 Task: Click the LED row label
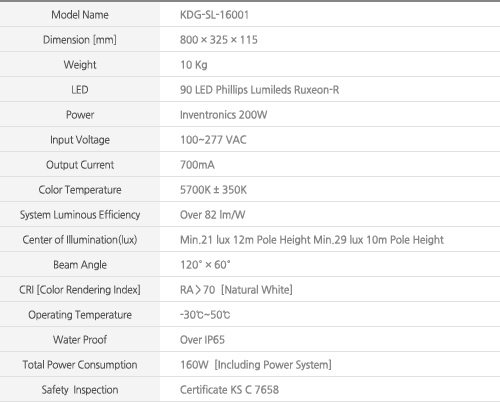coord(80,90)
